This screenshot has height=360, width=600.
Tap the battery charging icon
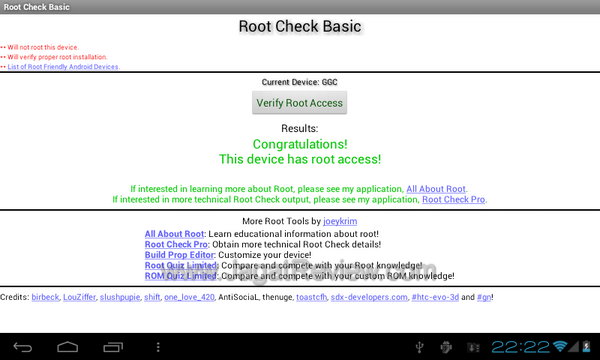(586, 346)
